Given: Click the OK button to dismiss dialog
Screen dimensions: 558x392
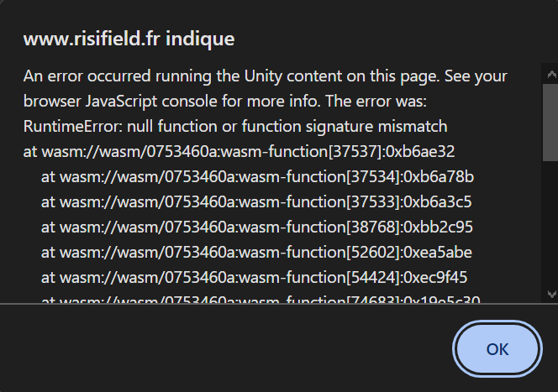Looking at the screenshot, I should [497, 349].
